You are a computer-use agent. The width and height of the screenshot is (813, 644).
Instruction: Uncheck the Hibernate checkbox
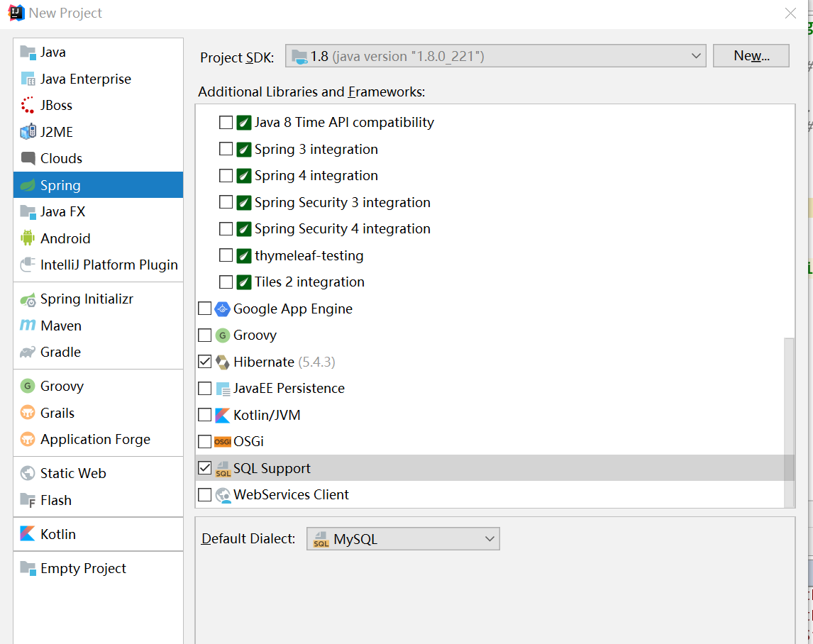tap(205, 362)
